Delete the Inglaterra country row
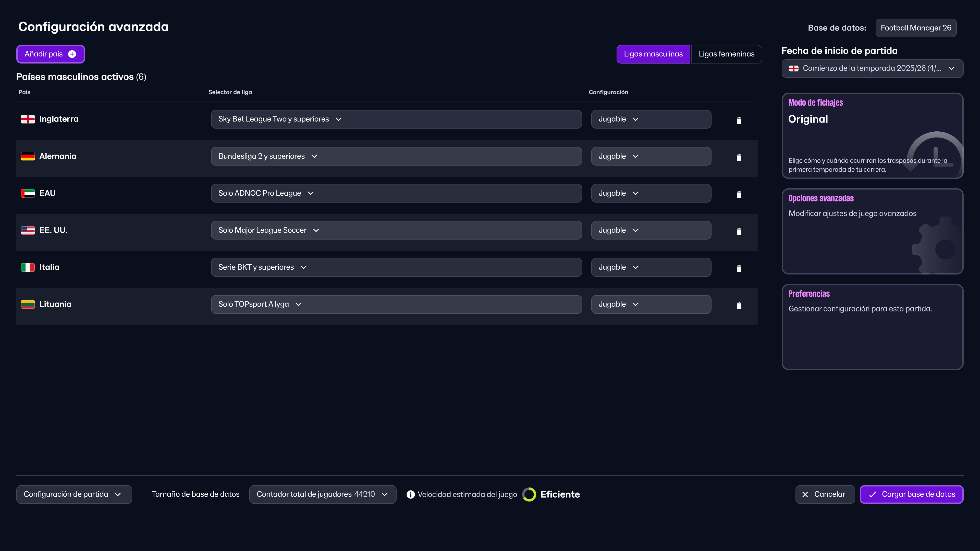 (739, 120)
